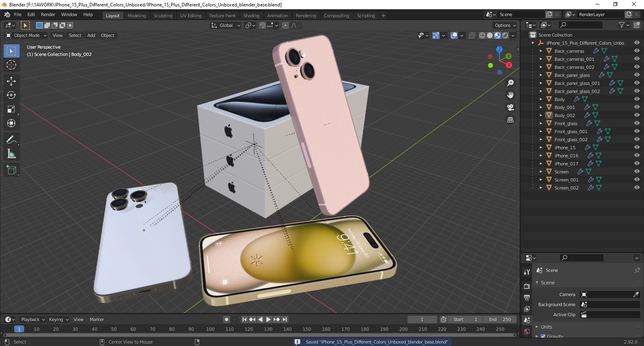Open the World properties tab
644x346 pixels.
coord(527,332)
